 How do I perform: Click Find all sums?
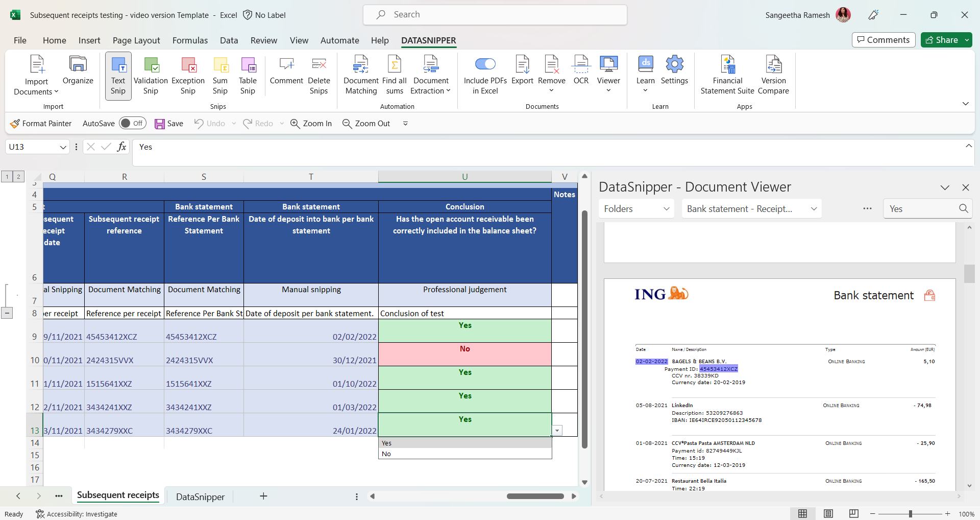pyautogui.click(x=394, y=76)
